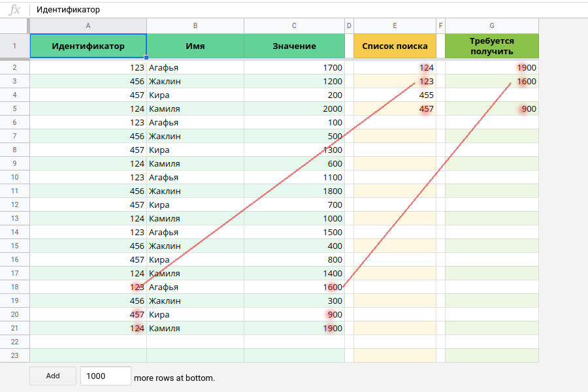
Task: Select column G by its letter header
Action: pyautogui.click(x=491, y=25)
